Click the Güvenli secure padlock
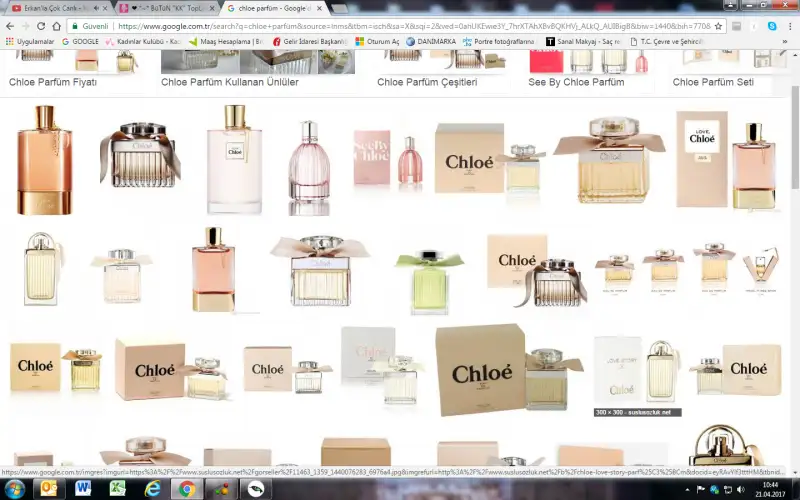This screenshot has width=800, height=500. click(90, 26)
